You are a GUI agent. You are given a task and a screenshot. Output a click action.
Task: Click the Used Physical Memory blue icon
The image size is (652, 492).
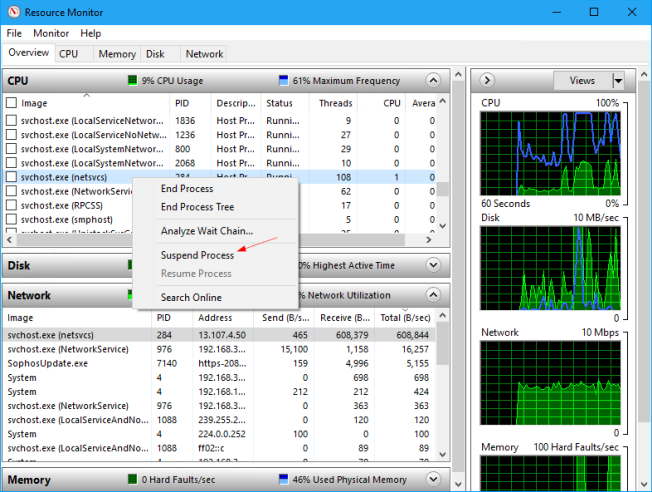(x=283, y=480)
